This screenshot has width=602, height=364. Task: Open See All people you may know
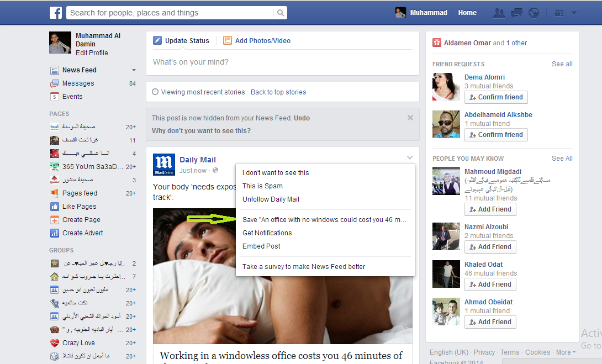coord(562,159)
